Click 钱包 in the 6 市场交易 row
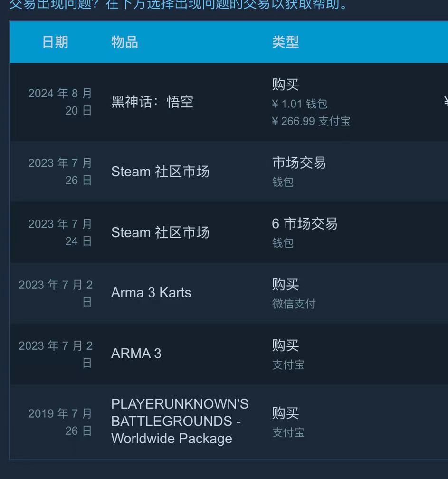Viewport: 448px width, 479px height. [283, 243]
